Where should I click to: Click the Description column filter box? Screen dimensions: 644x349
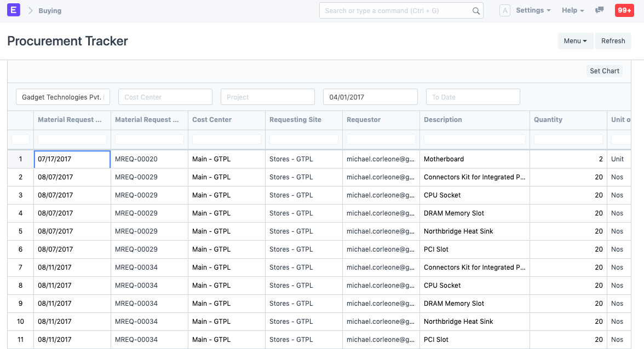pyautogui.click(x=474, y=139)
